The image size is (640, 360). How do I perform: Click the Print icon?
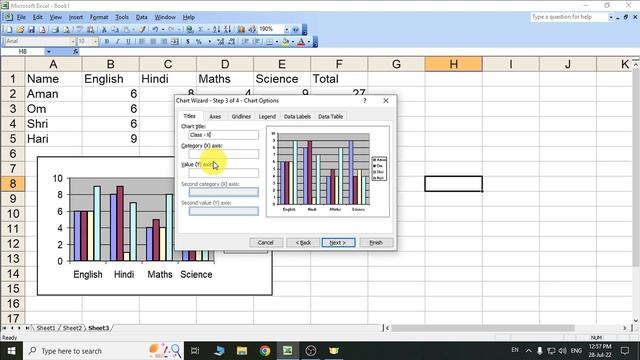pos(55,29)
